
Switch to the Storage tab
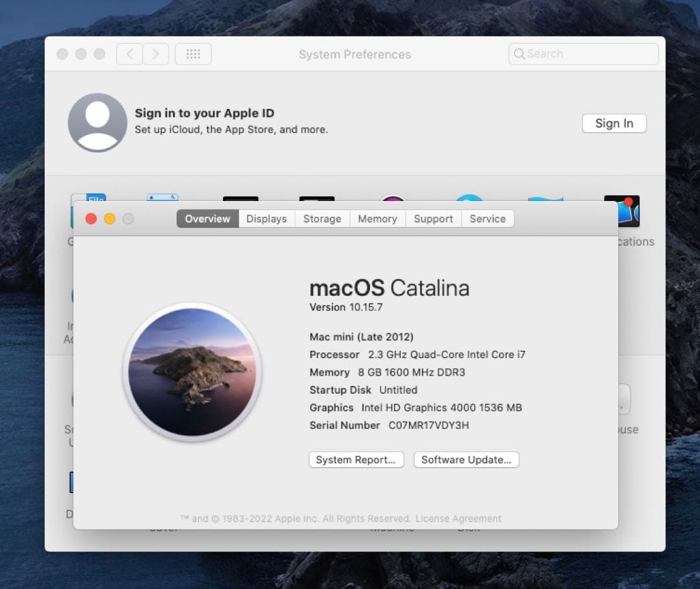point(322,219)
